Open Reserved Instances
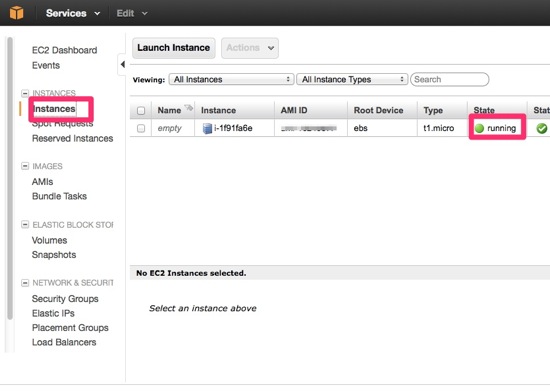 coord(73,139)
